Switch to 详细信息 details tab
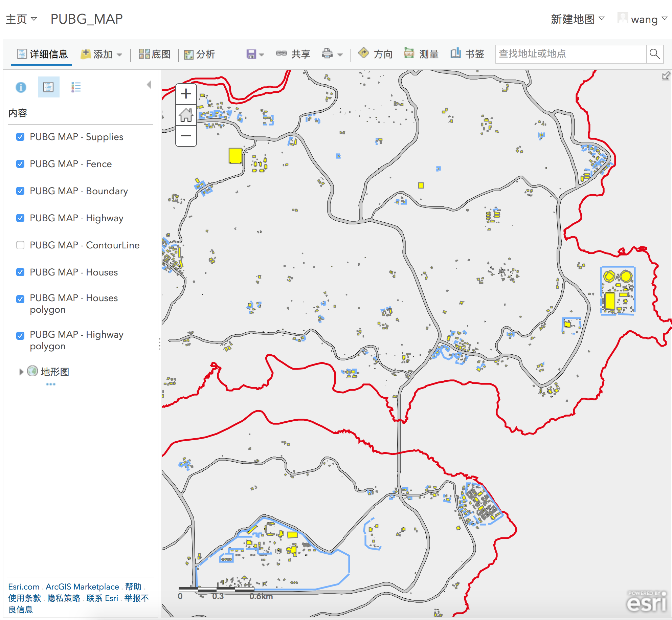This screenshot has height=620, width=672. (42, 54)
